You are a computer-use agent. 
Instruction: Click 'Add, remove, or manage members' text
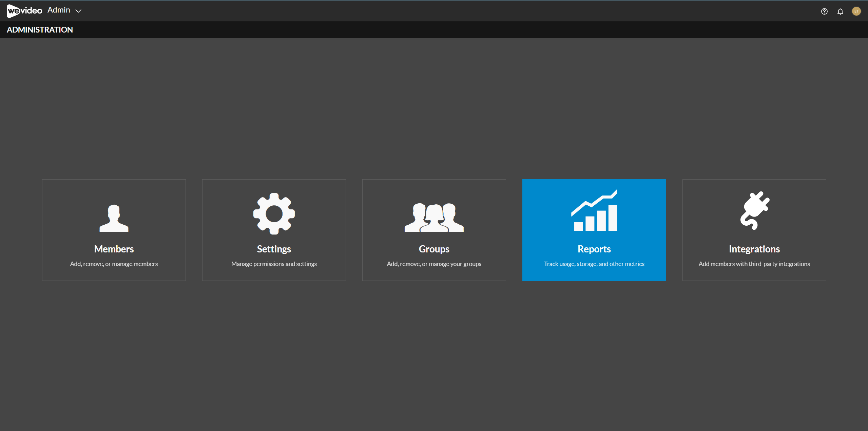point(114,264)
